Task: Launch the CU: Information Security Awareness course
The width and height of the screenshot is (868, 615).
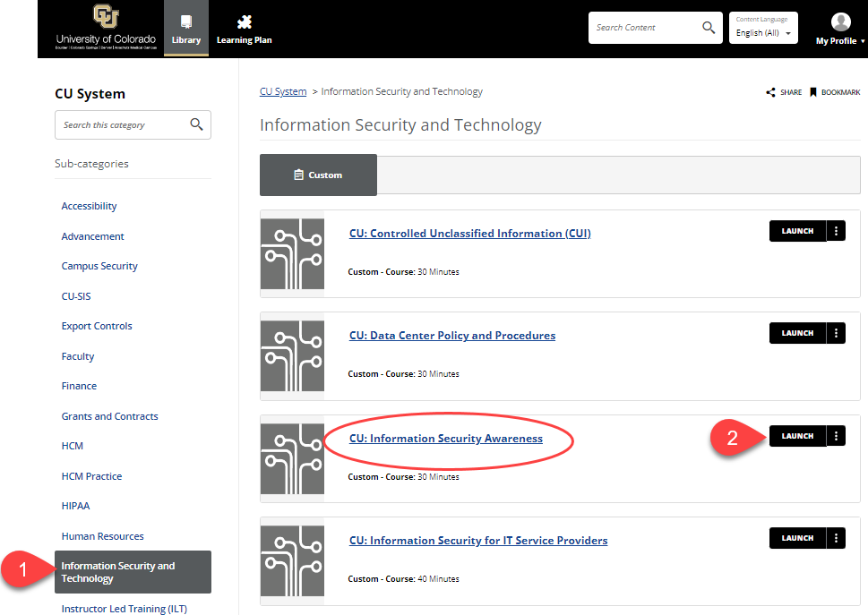Action: tap(796, 435)
